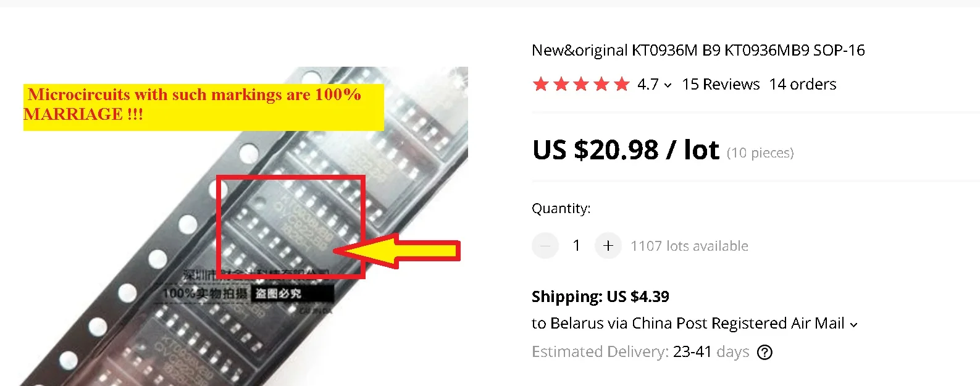Select the quantity value field
Image resolution: width=980 pixels, height=386 pixels.
577,246
